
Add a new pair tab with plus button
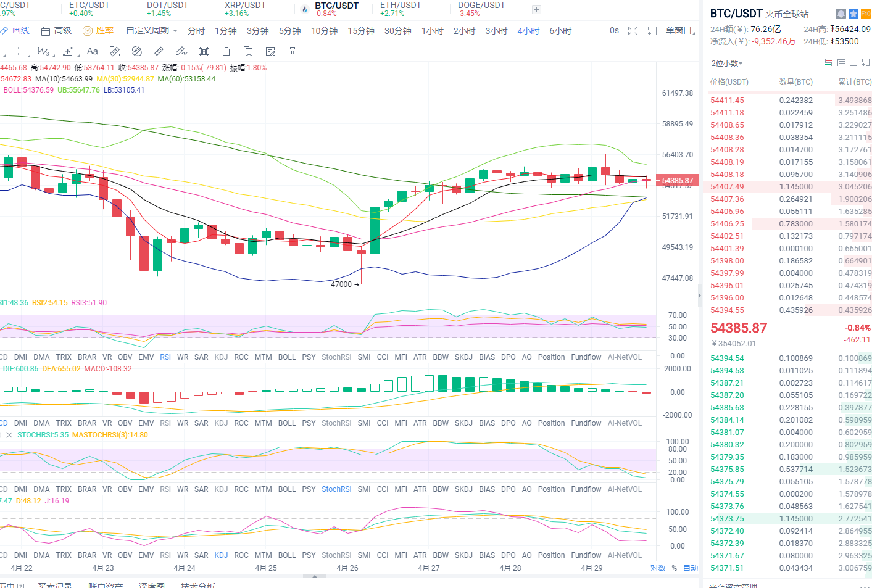[x=536, y=9]
